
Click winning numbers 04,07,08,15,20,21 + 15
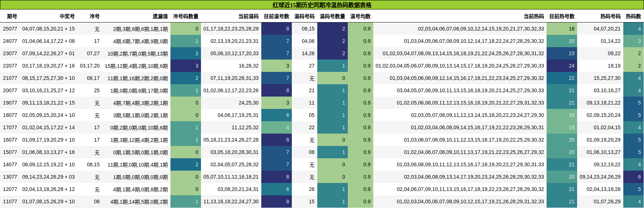(x=48, y=29)
